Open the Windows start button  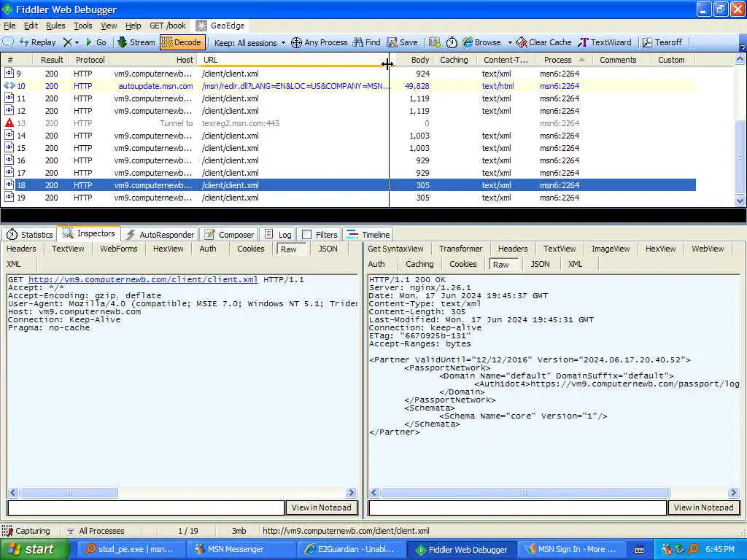34,549
